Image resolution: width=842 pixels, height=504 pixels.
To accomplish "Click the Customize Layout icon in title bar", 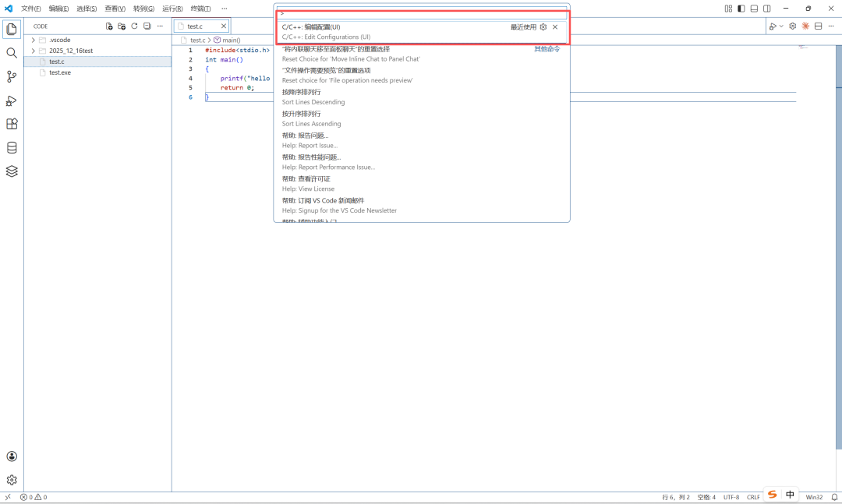I will click(x=728, y=9).
